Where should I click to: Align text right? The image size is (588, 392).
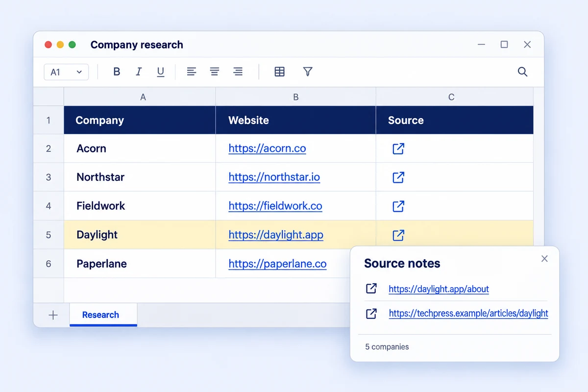pyautogui.click(x=238, y=72)
